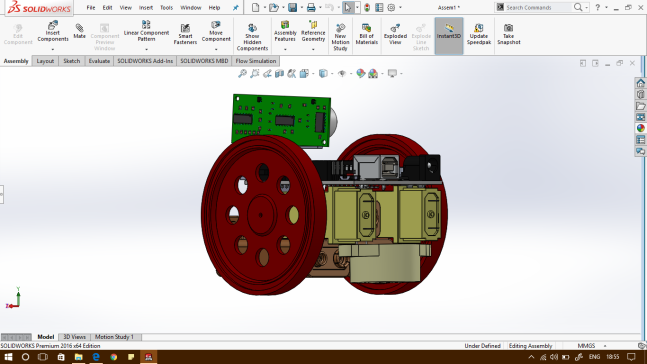Switch to the Evaluate tab
The image size is (647, 364).
click(99, 61)
